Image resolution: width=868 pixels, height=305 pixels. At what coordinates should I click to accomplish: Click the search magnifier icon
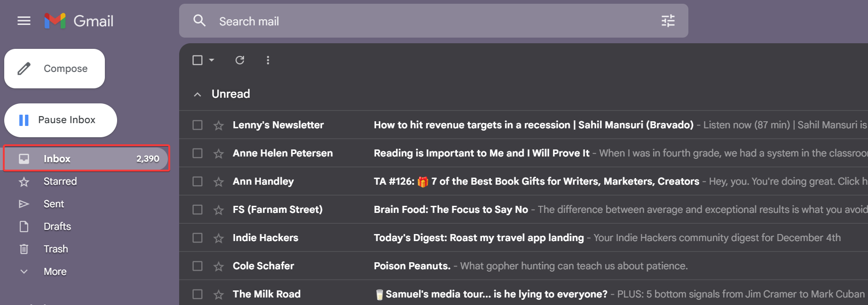coord(199,21)
